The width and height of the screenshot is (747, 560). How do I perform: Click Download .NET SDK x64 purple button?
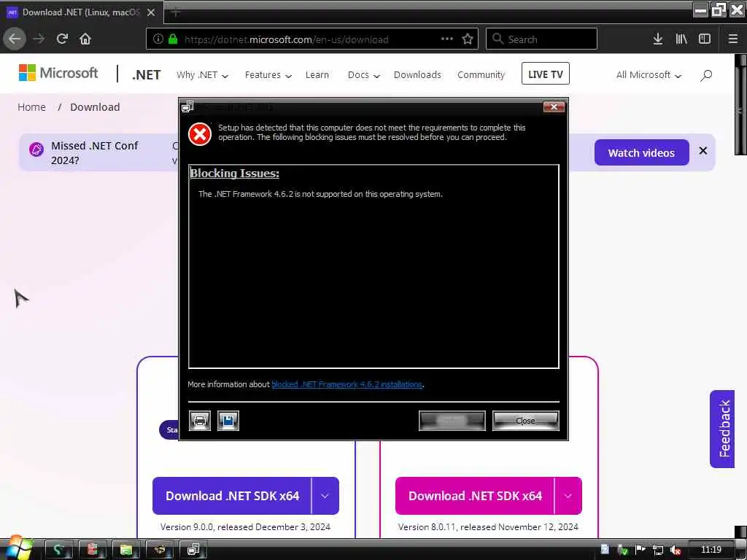[232, 496]
